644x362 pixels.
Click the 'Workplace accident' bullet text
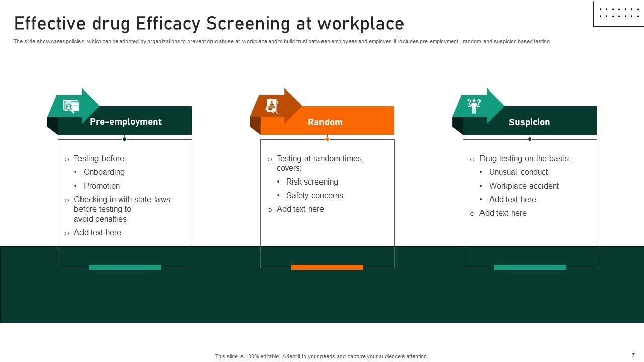tap(524, 186)
